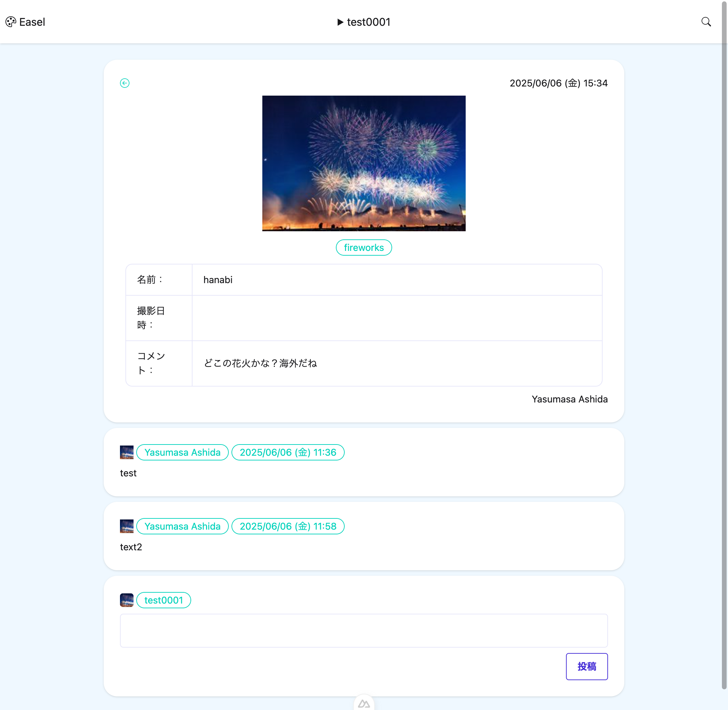Open the fireworks tag
This screenshot has height=710, width=728.
(x=363, y=247)
